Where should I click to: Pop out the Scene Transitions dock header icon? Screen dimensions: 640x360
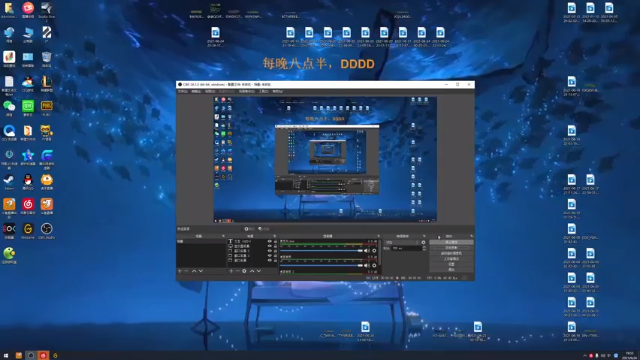[x=424, y=236]
